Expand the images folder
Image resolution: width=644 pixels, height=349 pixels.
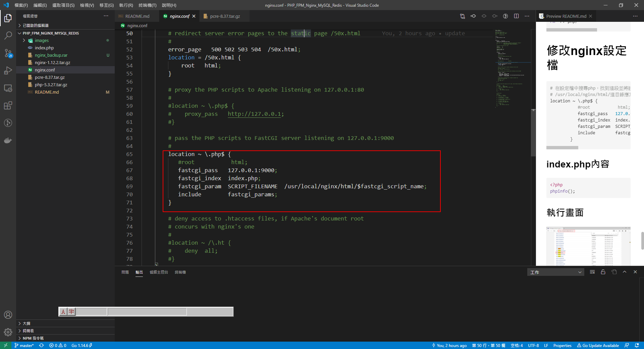(65, 41)
